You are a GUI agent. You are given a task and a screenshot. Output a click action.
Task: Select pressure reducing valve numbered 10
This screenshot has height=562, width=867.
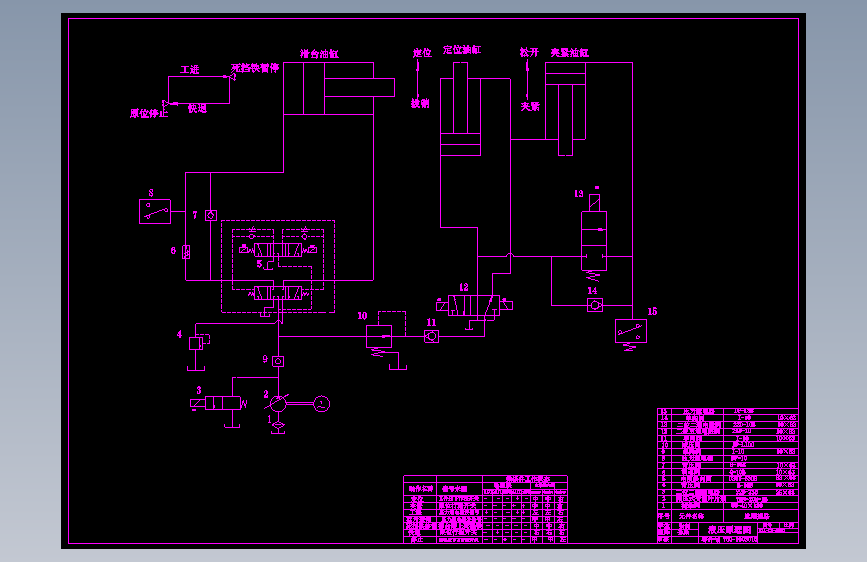click(379, 336)
